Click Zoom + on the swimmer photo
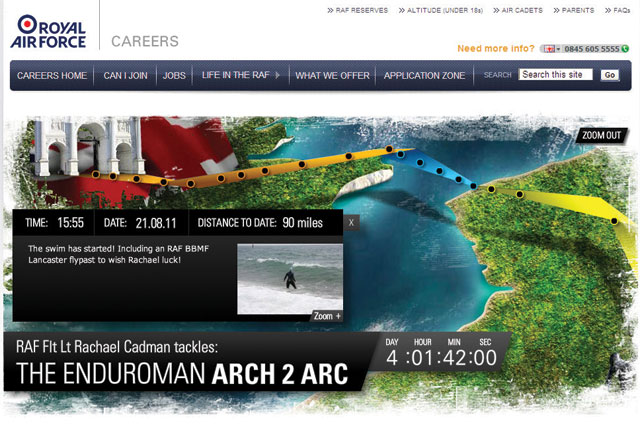Viewport: 640px width, 427px height. [327, 316]
